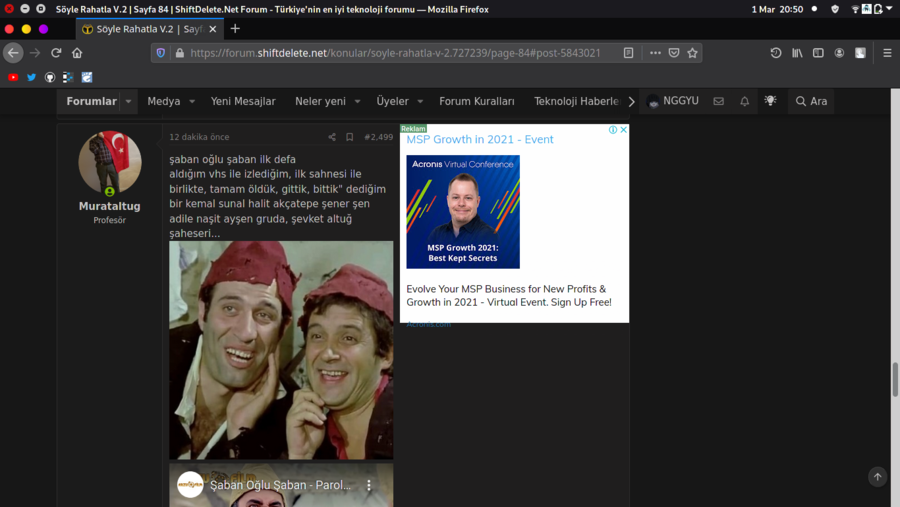Open the Ara search button
The height and width of the screenshot is (507, 900).
click(812, 101)
